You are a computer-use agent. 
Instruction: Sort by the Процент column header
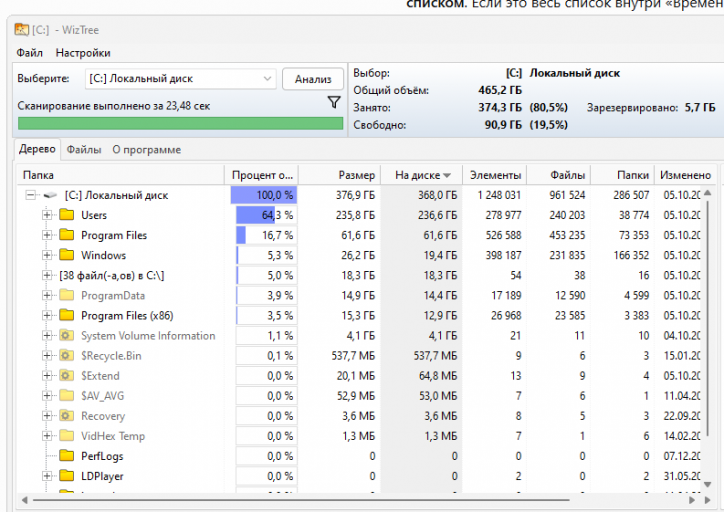262,175
